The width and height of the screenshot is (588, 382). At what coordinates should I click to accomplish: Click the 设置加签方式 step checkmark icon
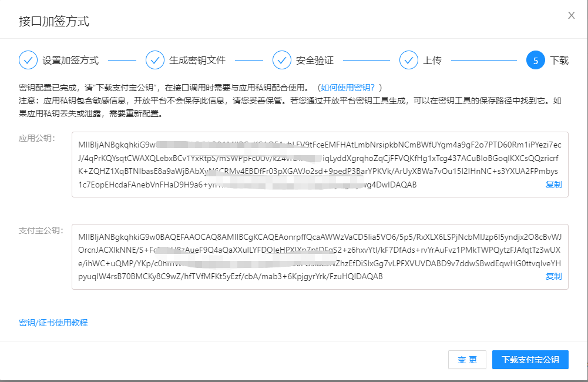pyautogui.click(x=28, y=60)
